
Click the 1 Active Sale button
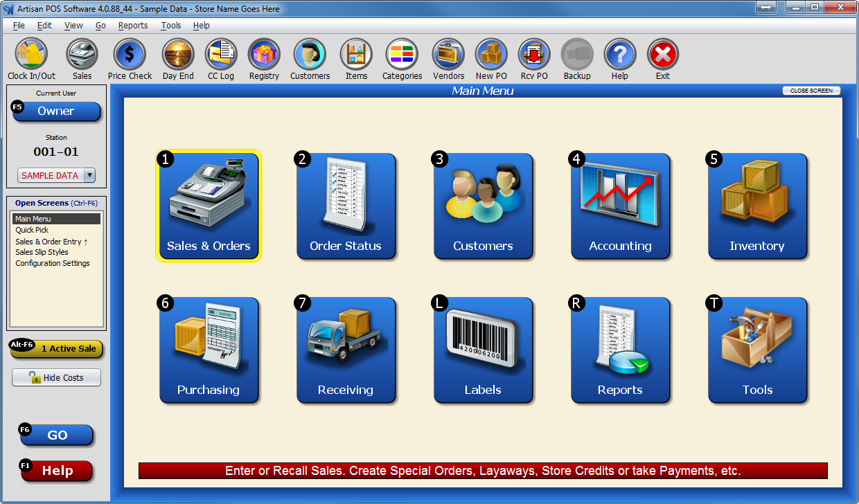(x=57, y=349)
